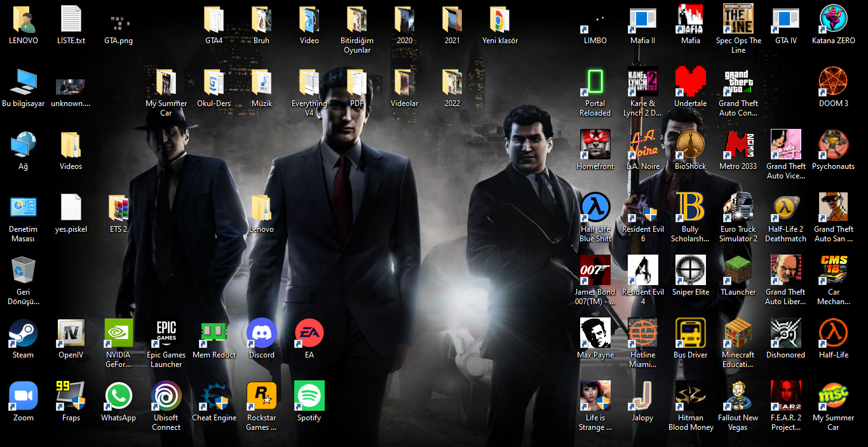Launch Max Payne

click(595, 333)
